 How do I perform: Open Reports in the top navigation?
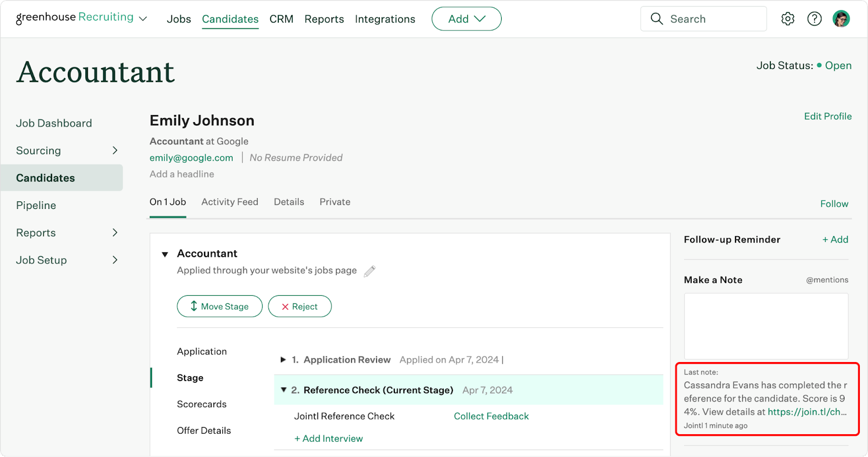click(x=324, y=19)
